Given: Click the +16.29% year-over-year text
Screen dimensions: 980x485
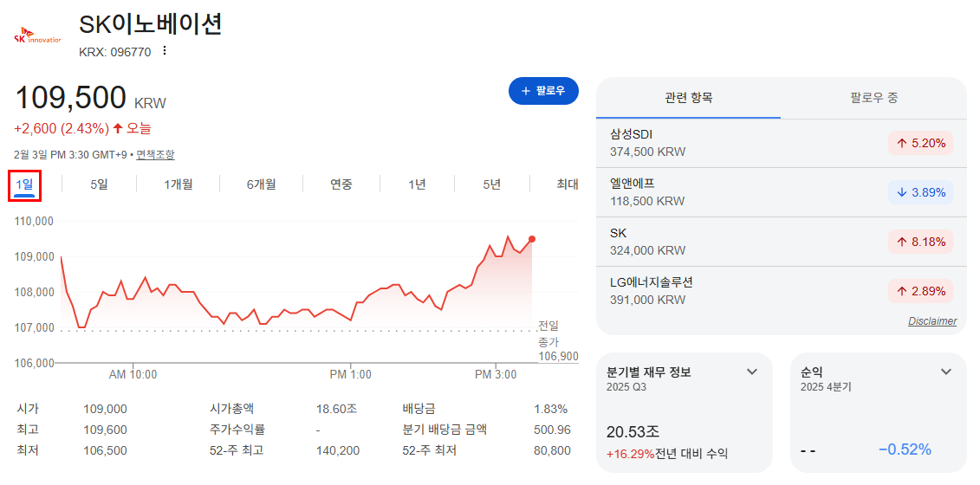Looking at the screenshot, I should pyautogui.click(x=631, y=454).
